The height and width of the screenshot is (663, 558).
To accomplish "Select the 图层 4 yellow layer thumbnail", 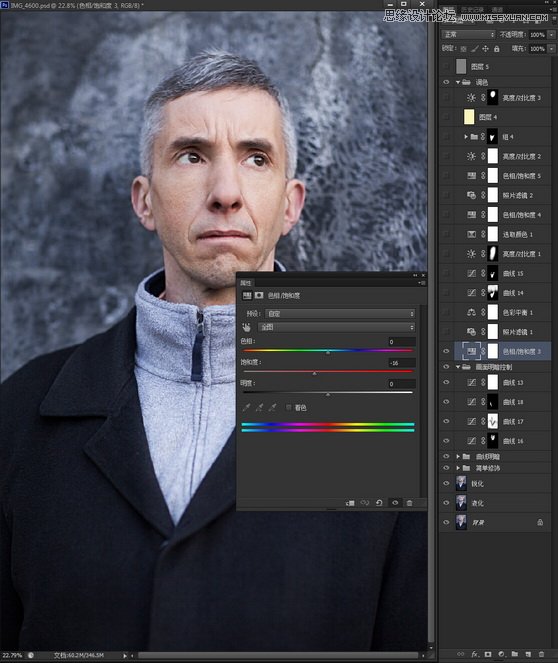I will pyautogui.click(x=469, y=117).
